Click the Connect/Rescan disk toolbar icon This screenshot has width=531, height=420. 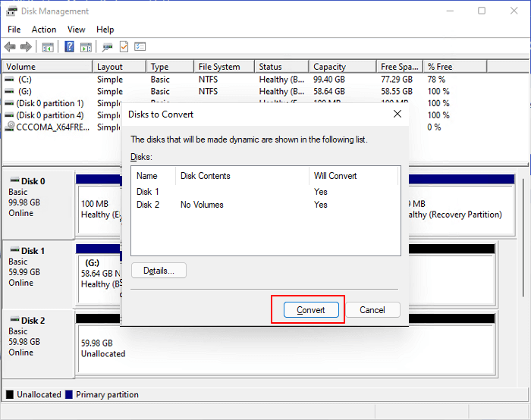click(108, 47)
